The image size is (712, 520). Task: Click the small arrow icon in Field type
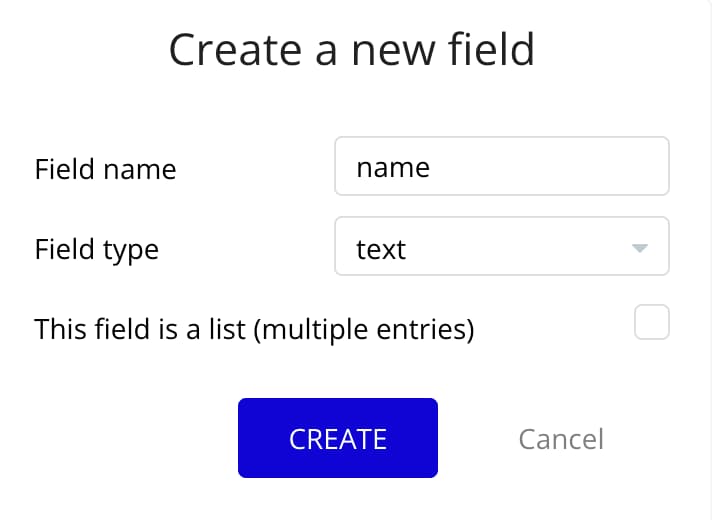(x=639, y=248)
